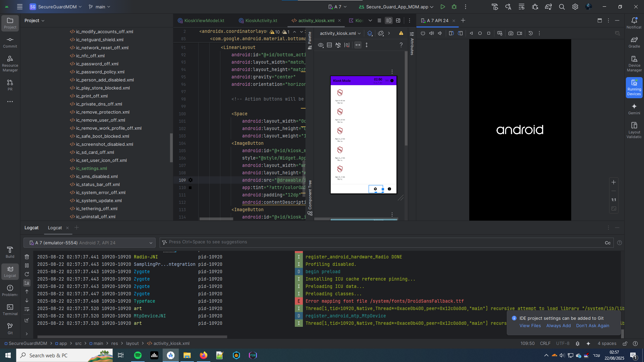Switch to the KioskViewModel.kt tab
This screenshot has width=644, height=362.
[201, 20]
